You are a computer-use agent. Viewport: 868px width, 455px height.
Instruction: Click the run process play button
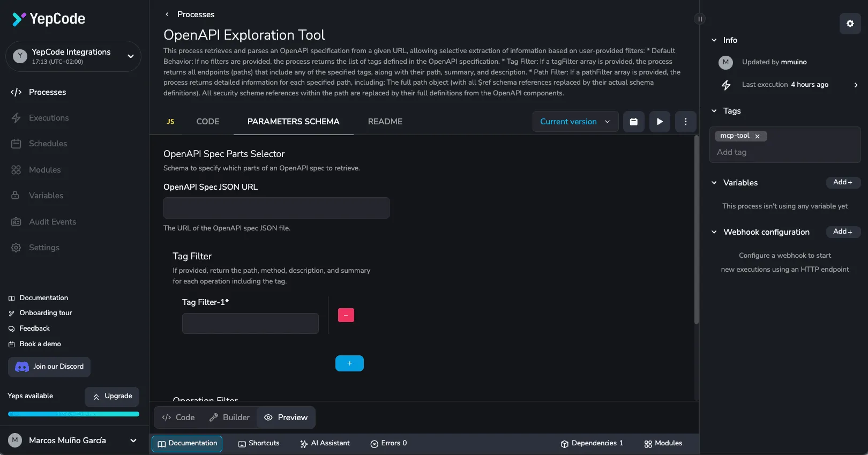pos(660,122)
